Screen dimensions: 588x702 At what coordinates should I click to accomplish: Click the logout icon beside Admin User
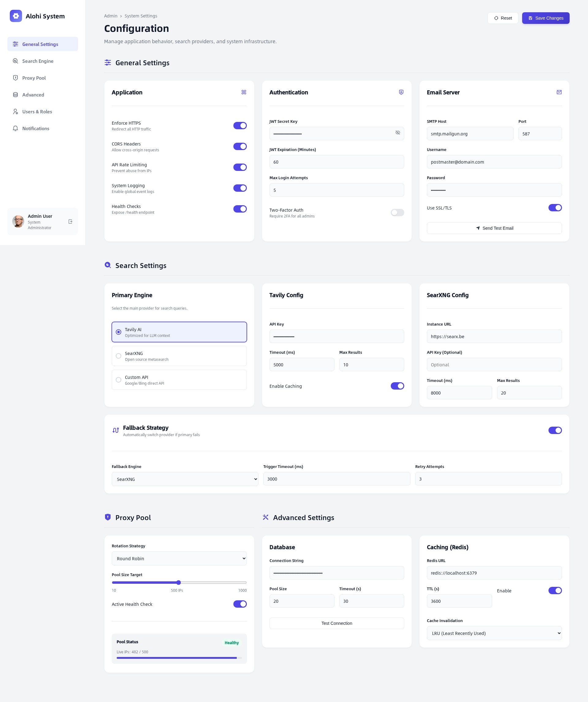coord(70,222)
